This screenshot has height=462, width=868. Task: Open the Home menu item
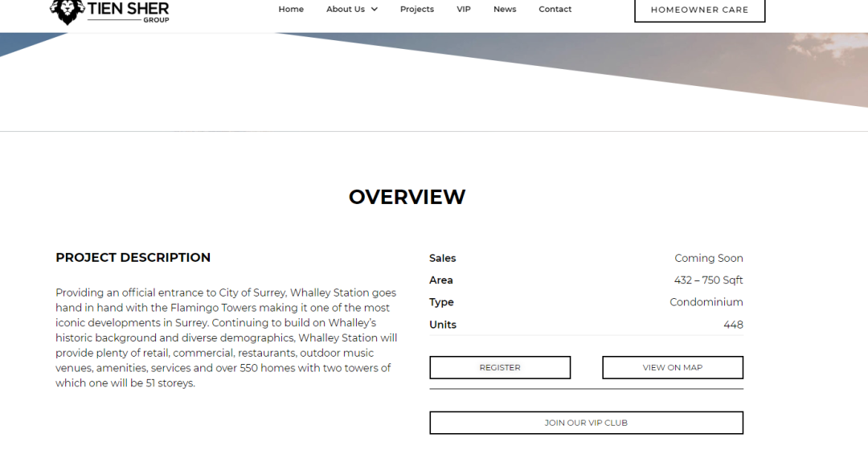(291, 9)
